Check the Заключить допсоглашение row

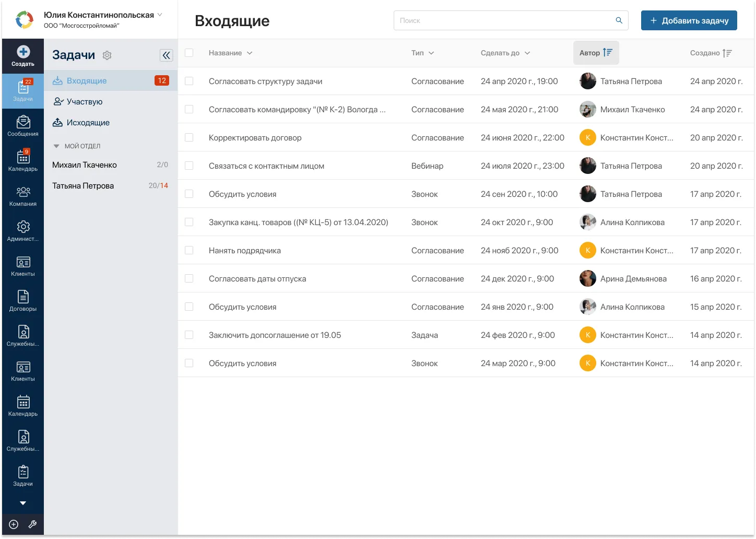click(189, 335)
